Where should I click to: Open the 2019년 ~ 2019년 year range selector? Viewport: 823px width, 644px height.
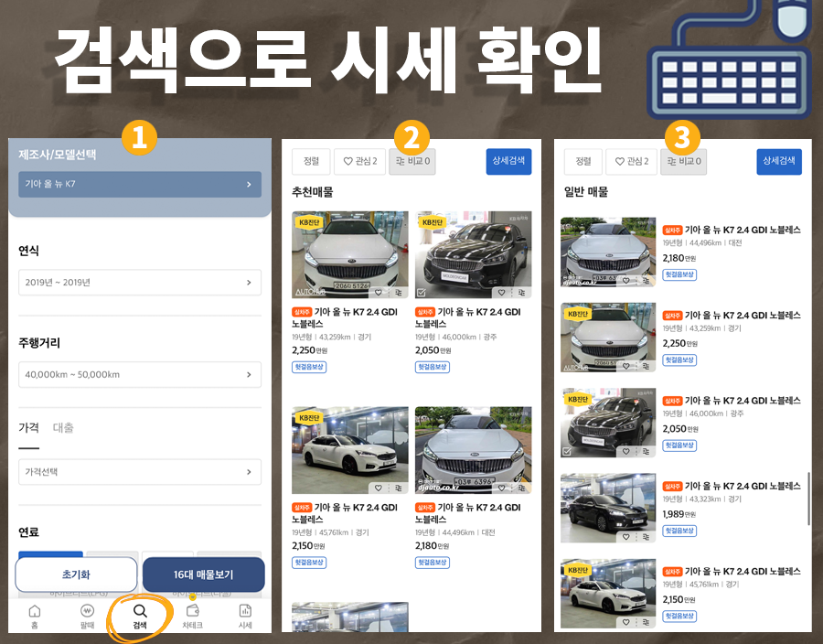[x=140, y=283]
